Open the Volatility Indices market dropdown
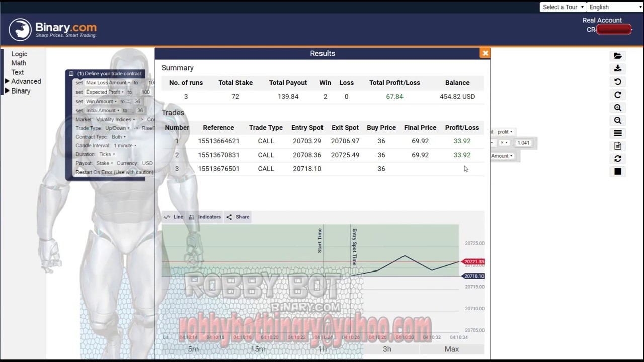644x362 pixels. [115, 120]
